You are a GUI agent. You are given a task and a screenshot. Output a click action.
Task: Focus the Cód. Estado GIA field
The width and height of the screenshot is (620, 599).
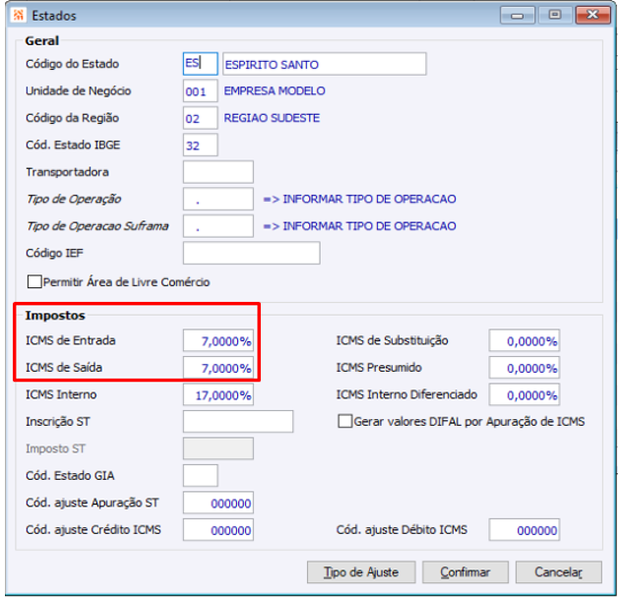[200, 476]
